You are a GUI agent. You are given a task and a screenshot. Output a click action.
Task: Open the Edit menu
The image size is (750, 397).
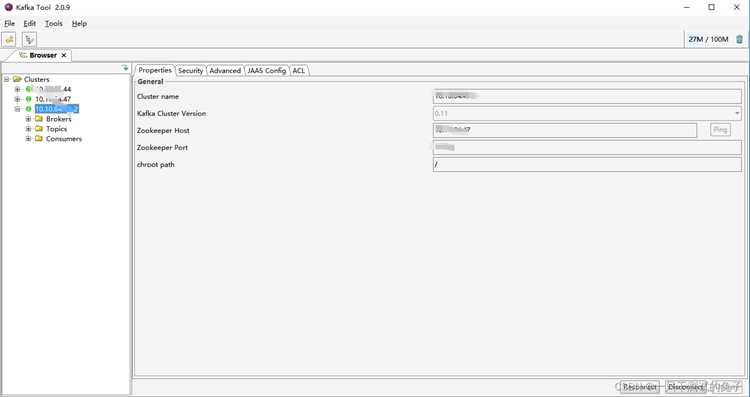(30, 23)
